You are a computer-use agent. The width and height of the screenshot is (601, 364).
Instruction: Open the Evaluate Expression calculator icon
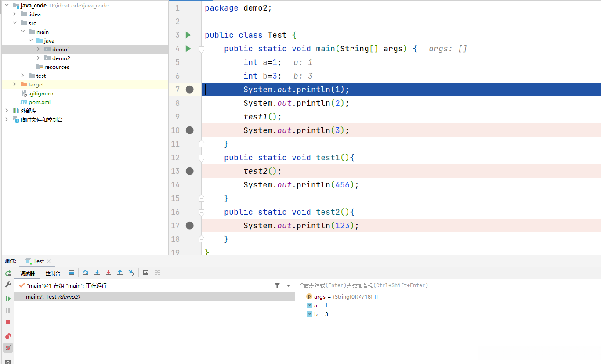[146, 273]
